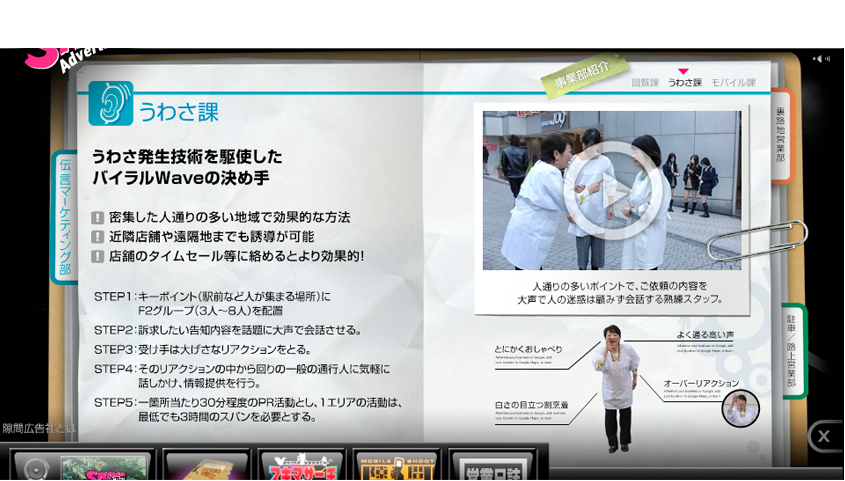Open the first bottom thumbnail with speaker
845x481 pixels.
point(82,466)
